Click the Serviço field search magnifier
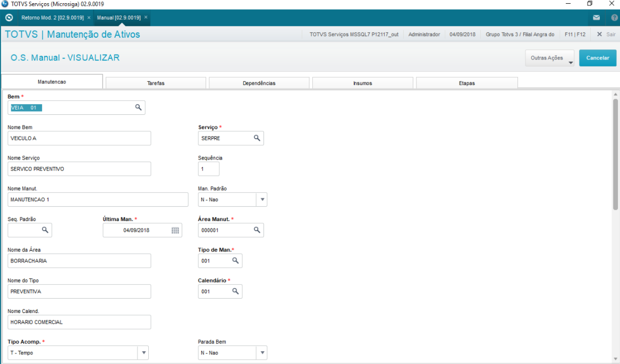The width and height of the screenshot is (620, 364). (257, 138)
